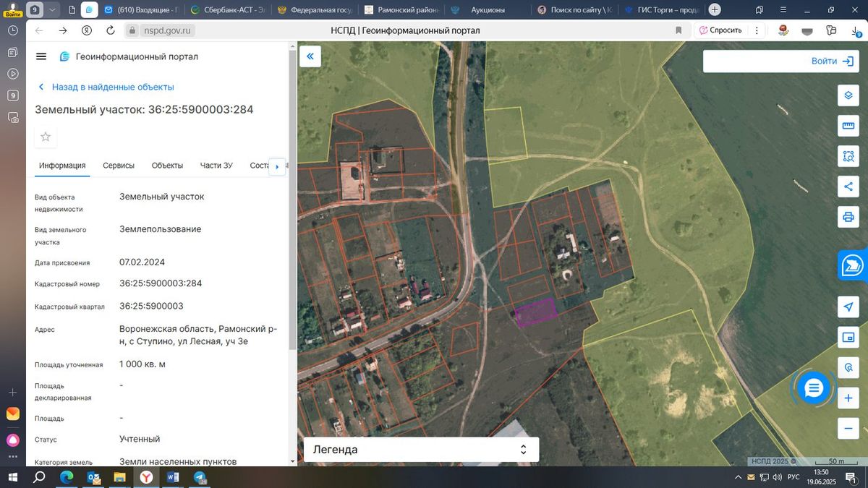Share the map via share icon
This screenshot has width=868, height=488.
(x=848, y=186)
